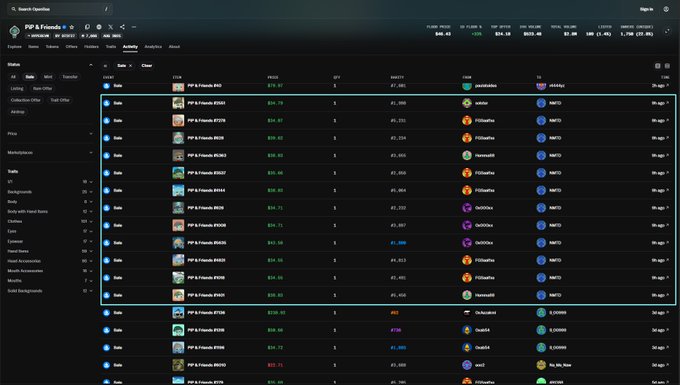Expand the Mouth Accessories trait filter
The height and width of the screenshot is (385, 680).
tap(50, 271)
